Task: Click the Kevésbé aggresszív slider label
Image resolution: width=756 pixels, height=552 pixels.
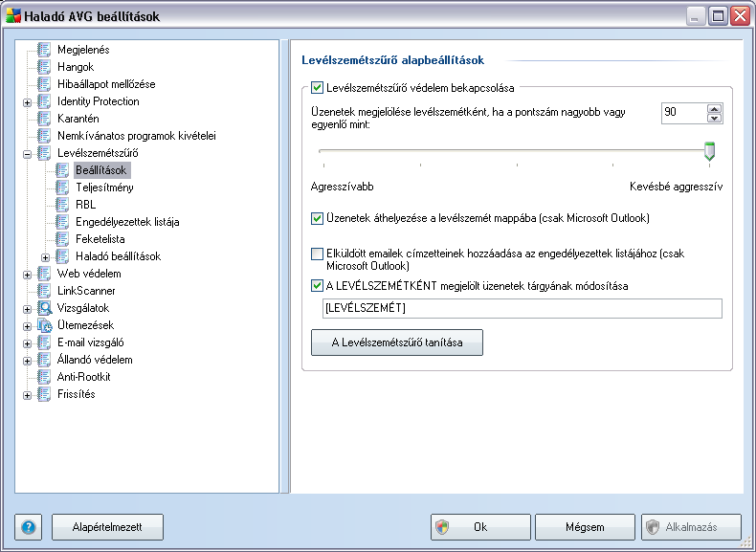Action: tap(676, 187)
